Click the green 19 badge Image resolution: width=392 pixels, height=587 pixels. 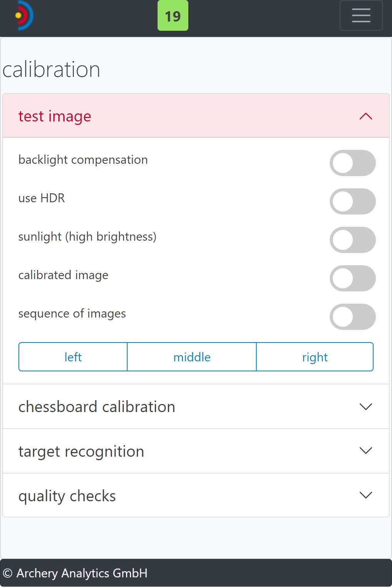point(173,16)
